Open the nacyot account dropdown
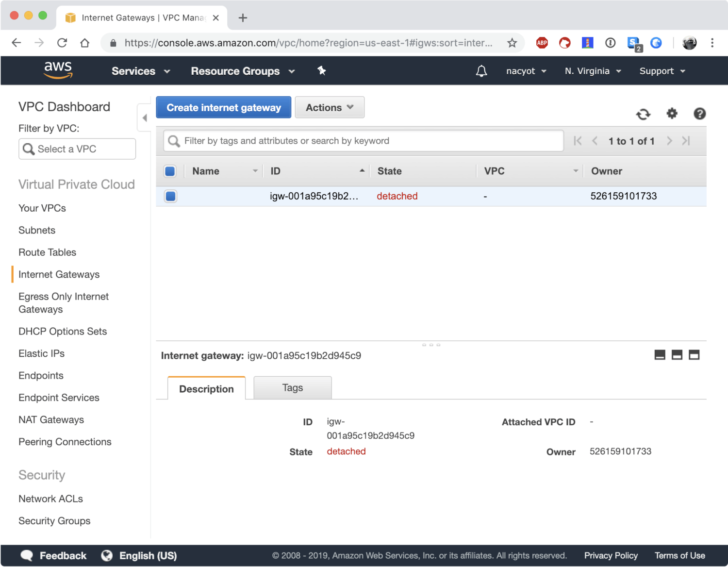This screenshot has height=567, width=728. coord(526,71)
